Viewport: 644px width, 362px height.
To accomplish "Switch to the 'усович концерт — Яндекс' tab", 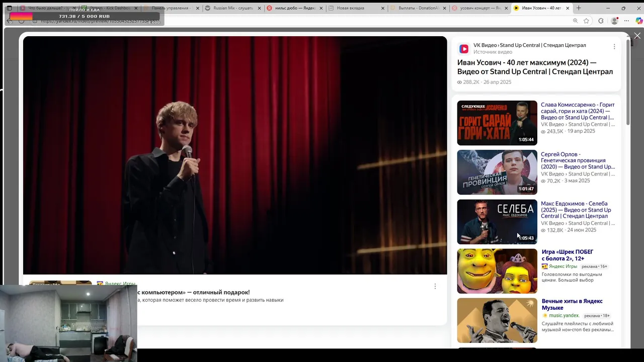I will (x=480, y=8).
